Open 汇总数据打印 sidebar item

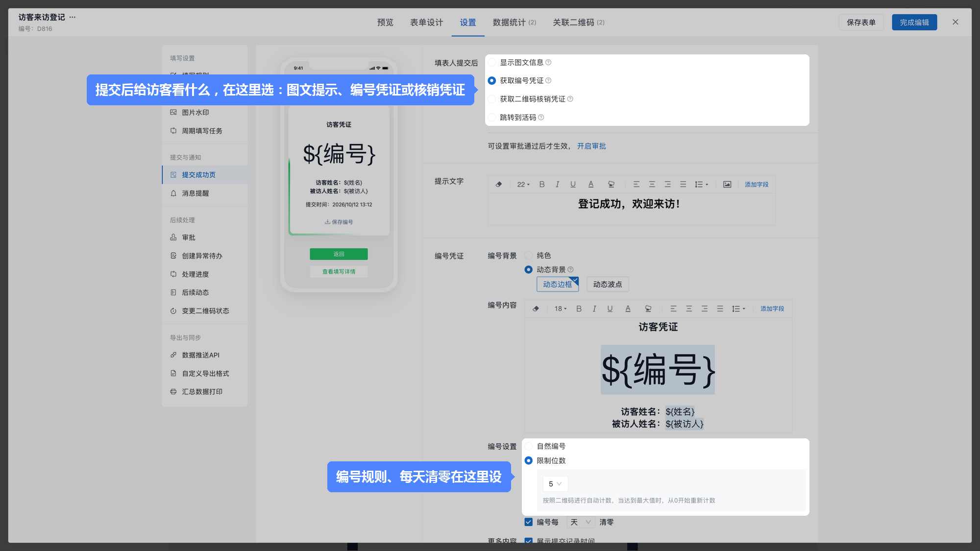[x=204, y=391]
